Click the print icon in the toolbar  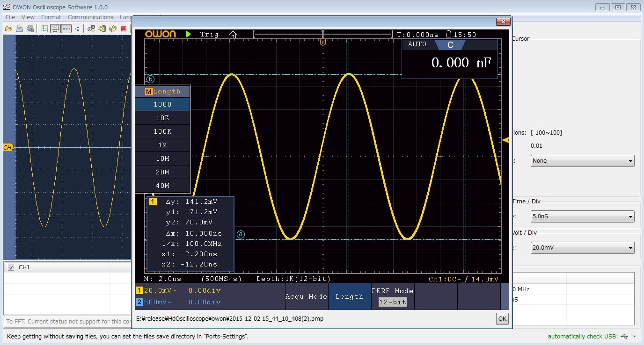coord(19,29)
